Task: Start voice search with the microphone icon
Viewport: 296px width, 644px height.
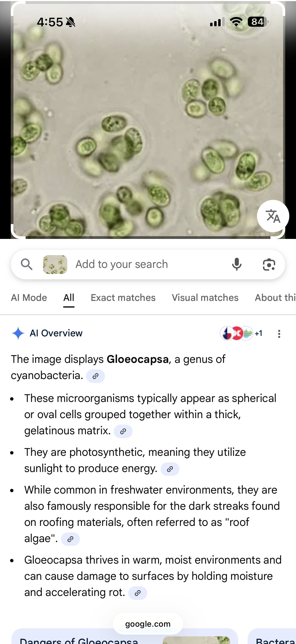Action: tap(237, 265)
